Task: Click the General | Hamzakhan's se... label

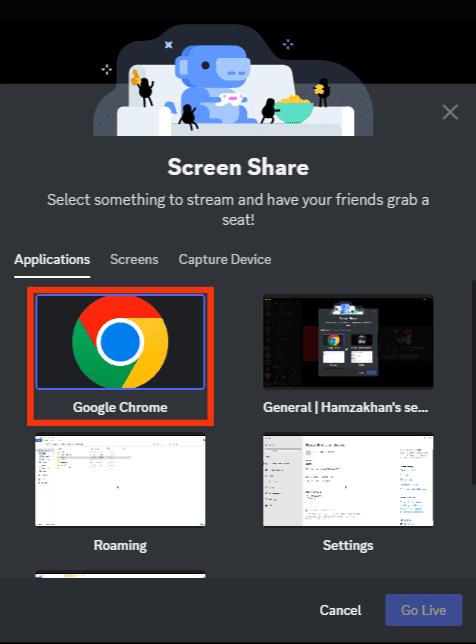Action: 345,407
